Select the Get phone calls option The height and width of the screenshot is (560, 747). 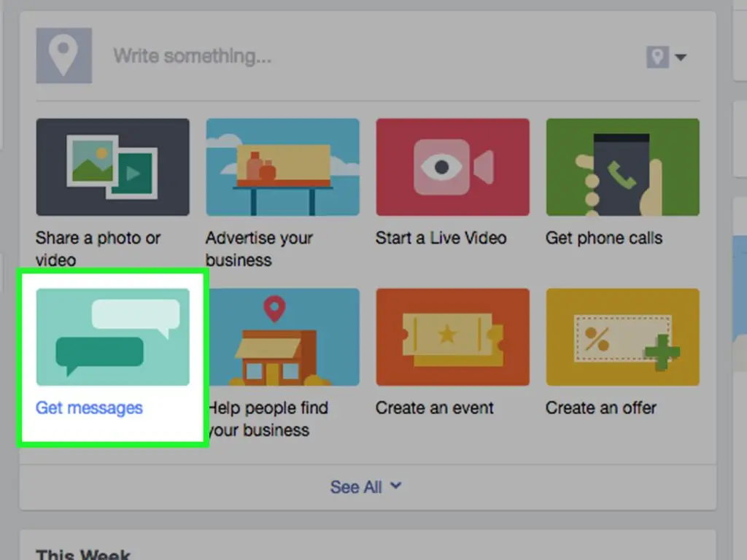(622, 166)
